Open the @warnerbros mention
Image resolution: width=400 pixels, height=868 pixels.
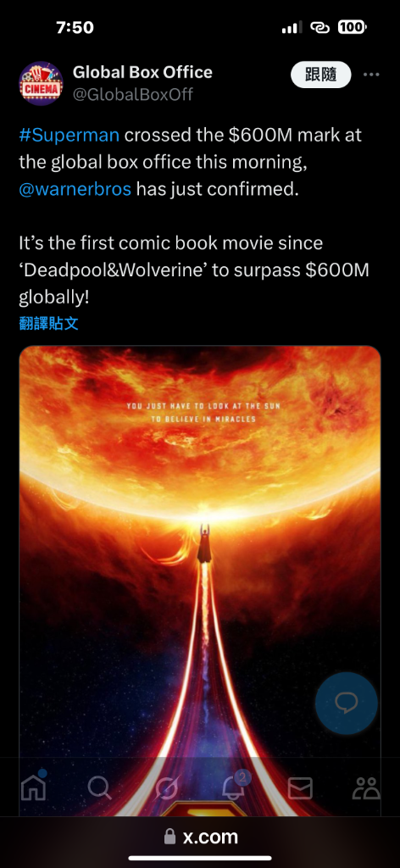(75, 189)
